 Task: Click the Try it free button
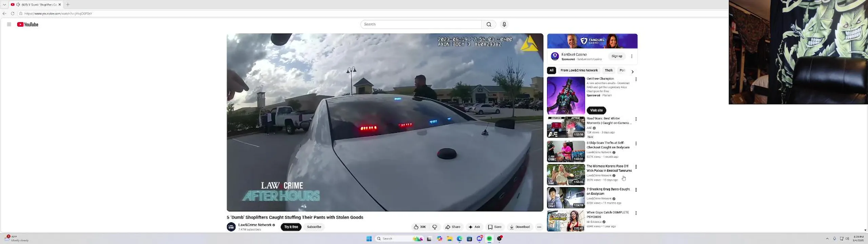click(291, 227)
